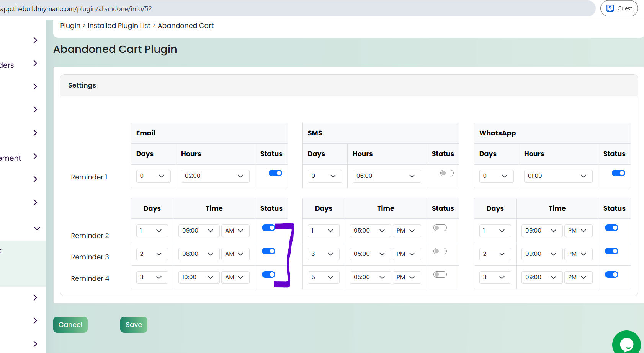Click the browser address bar URL
This screenshot has height=353, width=644.
coord(76,8)
